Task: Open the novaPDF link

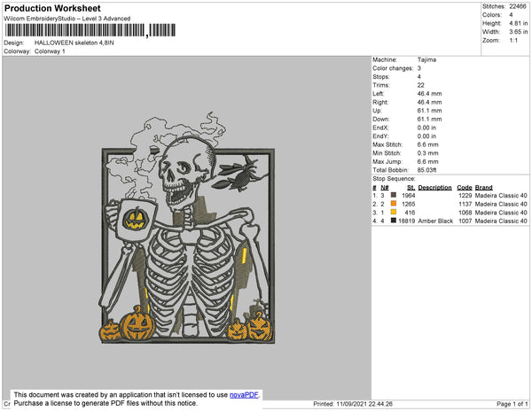Action: (x=244, y=395)
